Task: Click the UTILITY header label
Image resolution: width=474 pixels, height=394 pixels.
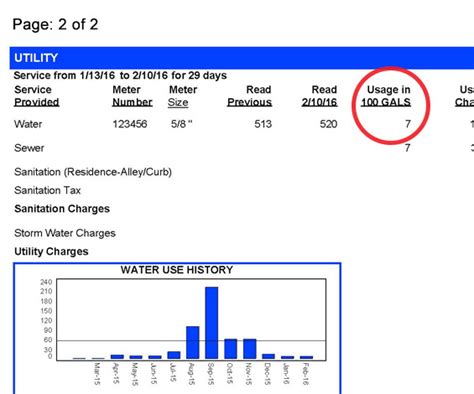Action: point(36,58)
